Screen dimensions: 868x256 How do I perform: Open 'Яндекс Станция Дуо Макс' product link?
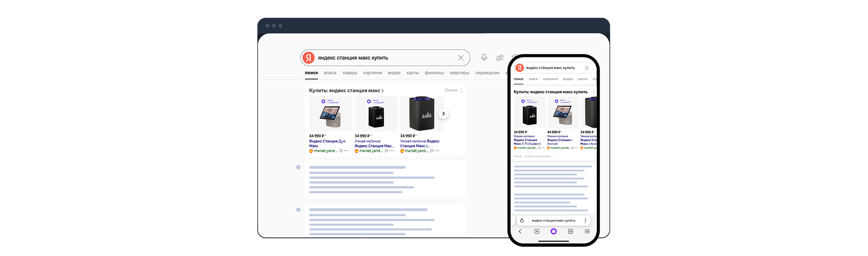click(x=327, y=143)
